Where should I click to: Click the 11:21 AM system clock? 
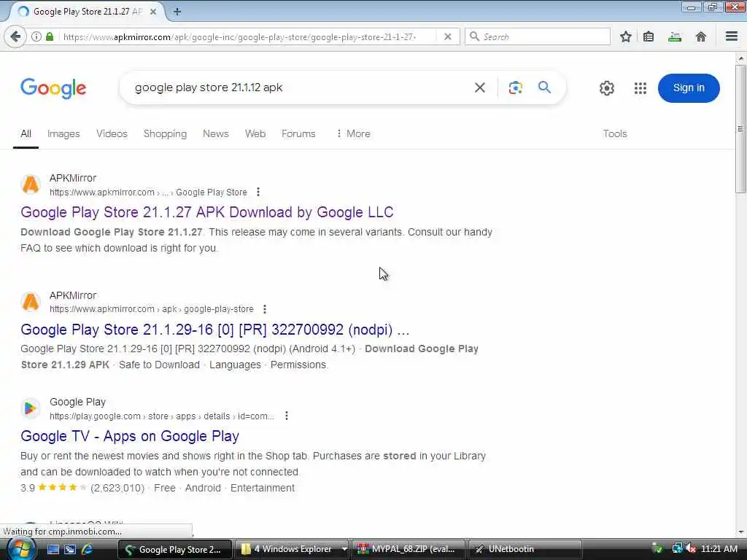719,549
